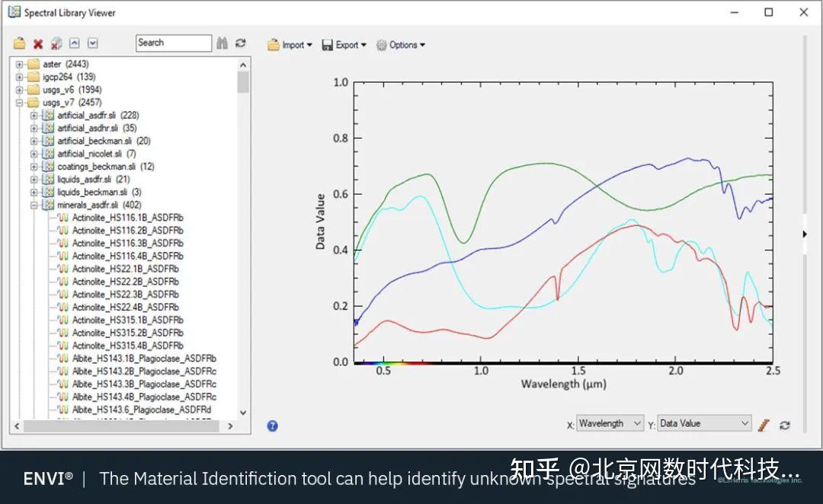The width and height of the screenshot is (823, 504).
Task: Open a spectral library with the folder icon
Action: pyautogui.click(x=19, y=43)
